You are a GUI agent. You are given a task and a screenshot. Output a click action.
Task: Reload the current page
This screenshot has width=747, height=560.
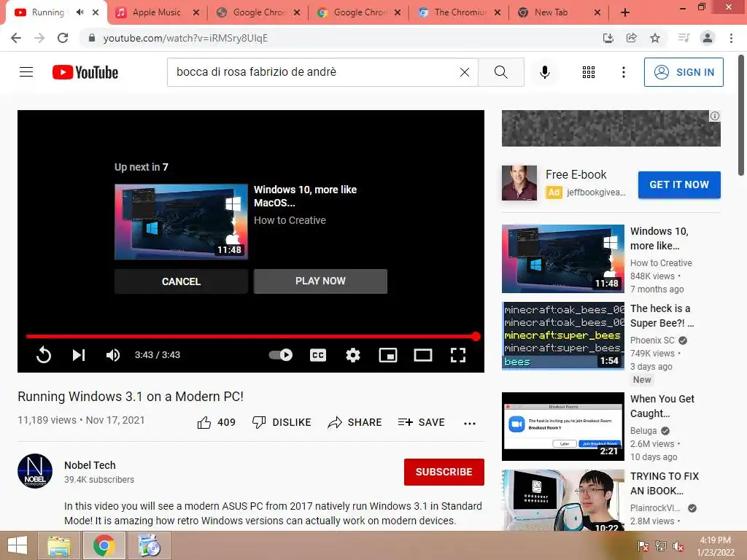point(63,38)
